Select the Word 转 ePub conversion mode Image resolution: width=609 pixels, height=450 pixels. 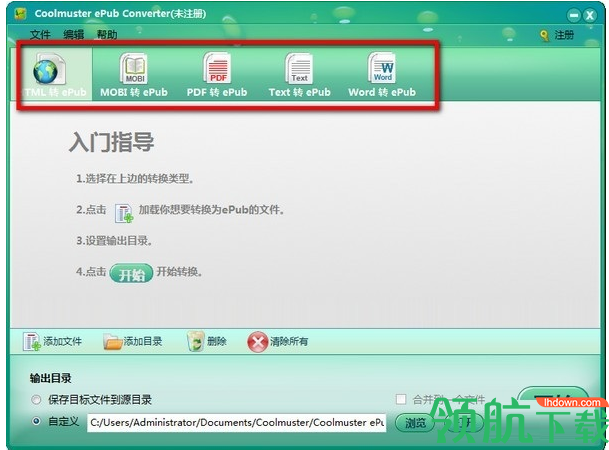pyautogui.click(x=382, y=74)
